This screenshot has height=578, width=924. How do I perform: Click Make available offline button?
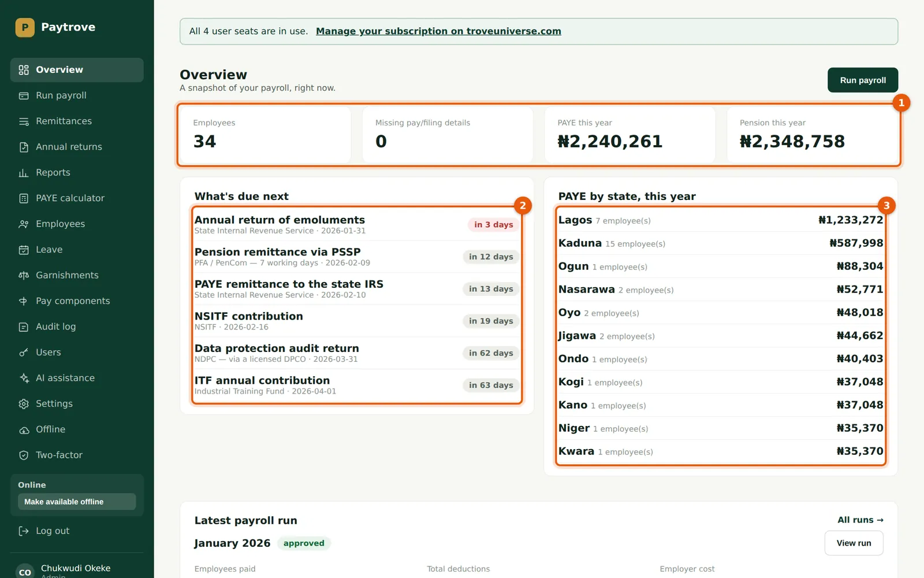tap(77, 502)
